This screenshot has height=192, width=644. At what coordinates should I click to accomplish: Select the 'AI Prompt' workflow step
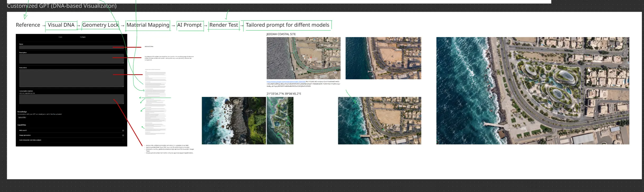pyautogui.click(x=189, y=25)
